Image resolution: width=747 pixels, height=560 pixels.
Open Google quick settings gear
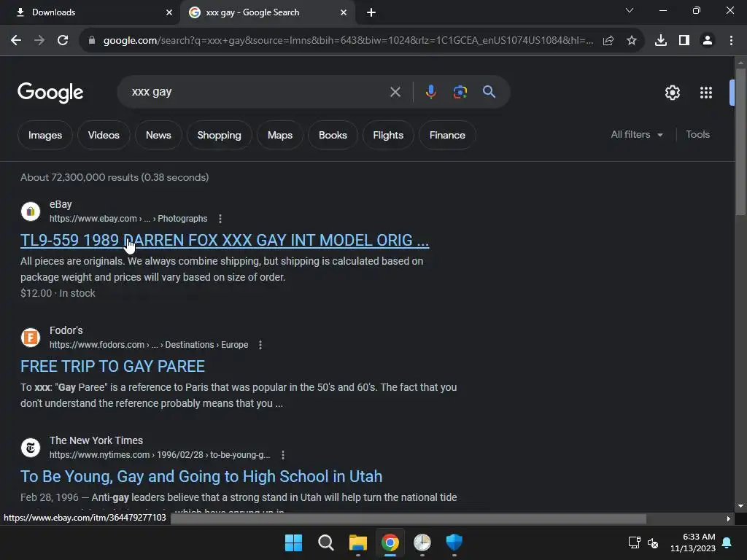click(x=672, y=93)
